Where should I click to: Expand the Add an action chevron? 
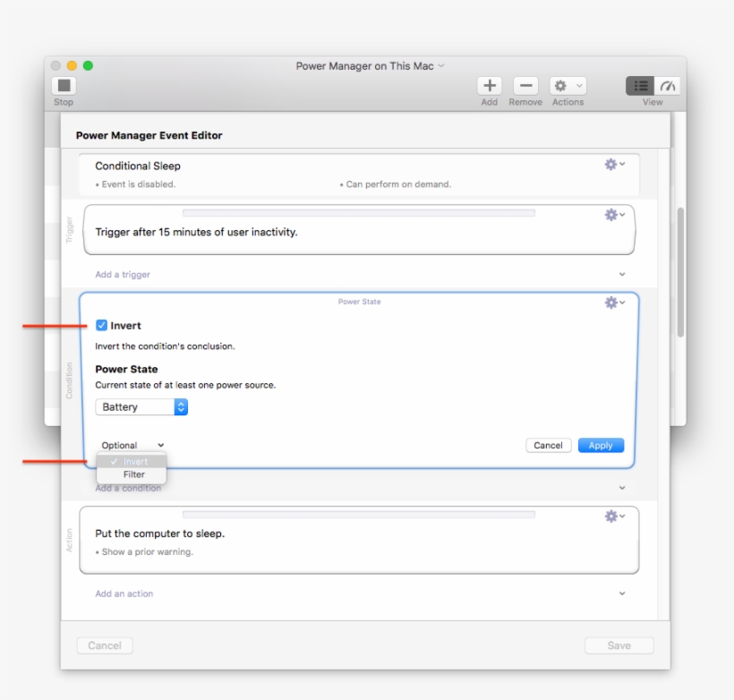click(621, 593)
